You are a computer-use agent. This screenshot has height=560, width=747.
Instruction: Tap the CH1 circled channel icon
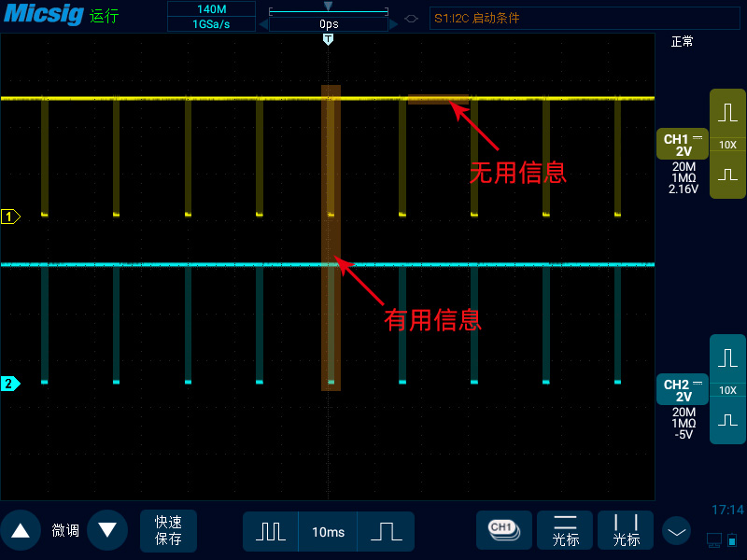coord(504,530)
